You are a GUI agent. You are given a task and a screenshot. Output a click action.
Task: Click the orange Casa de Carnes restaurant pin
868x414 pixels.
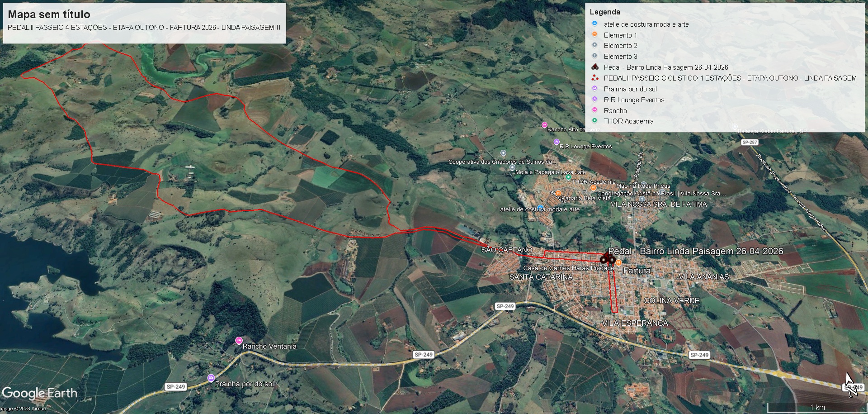(x=618, y=263)
